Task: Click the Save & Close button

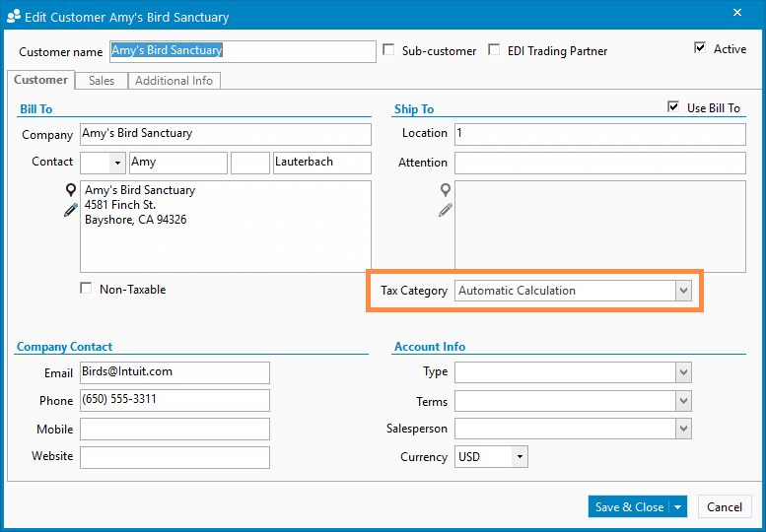Action: [x=629, y=507]
